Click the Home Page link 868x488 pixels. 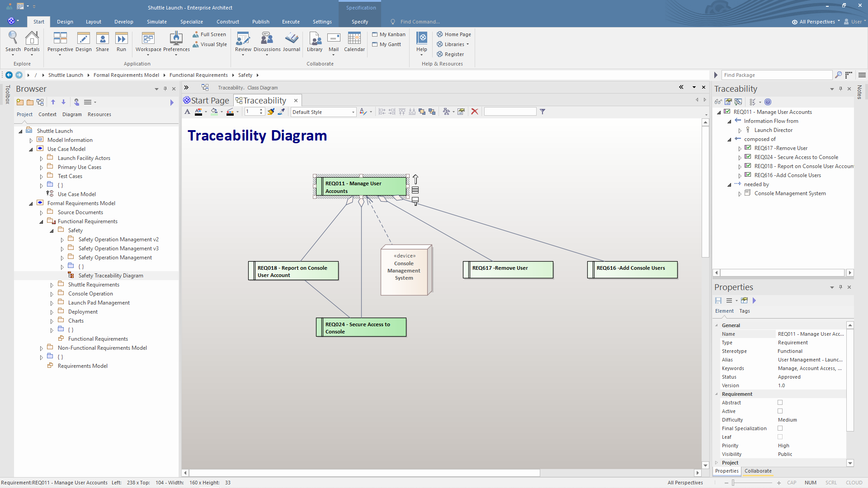point(454,34)
